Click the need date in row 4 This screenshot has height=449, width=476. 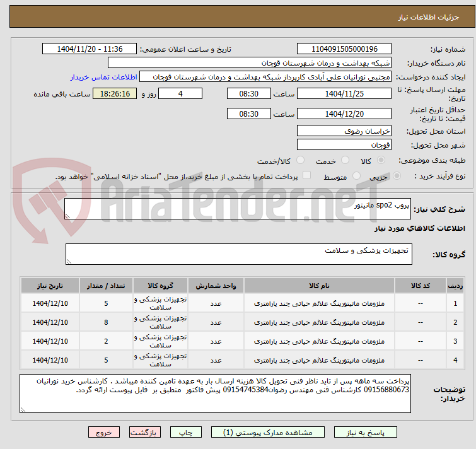click(x=50, y=360)
